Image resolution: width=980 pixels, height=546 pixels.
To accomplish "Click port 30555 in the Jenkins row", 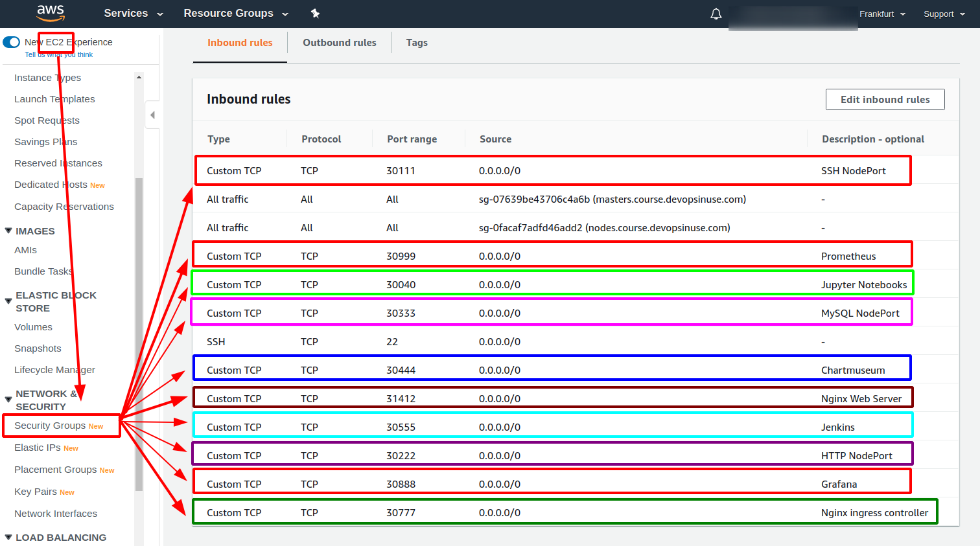I will (401, 427).
